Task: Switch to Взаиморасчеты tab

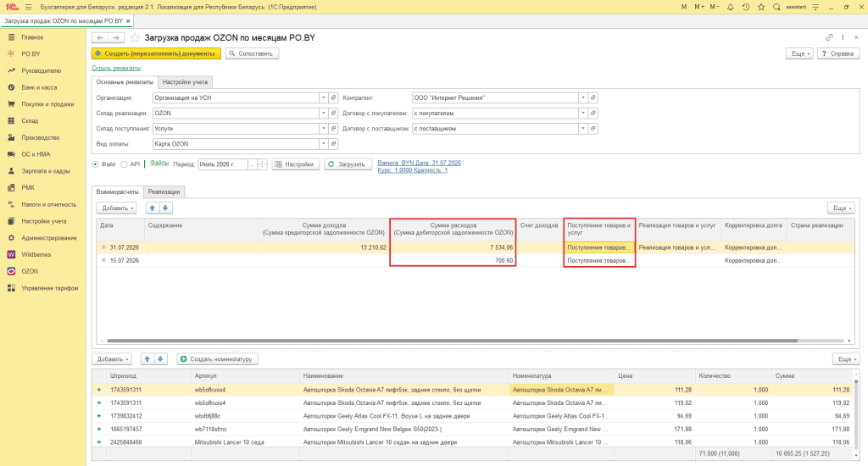Action: point(117,192)
